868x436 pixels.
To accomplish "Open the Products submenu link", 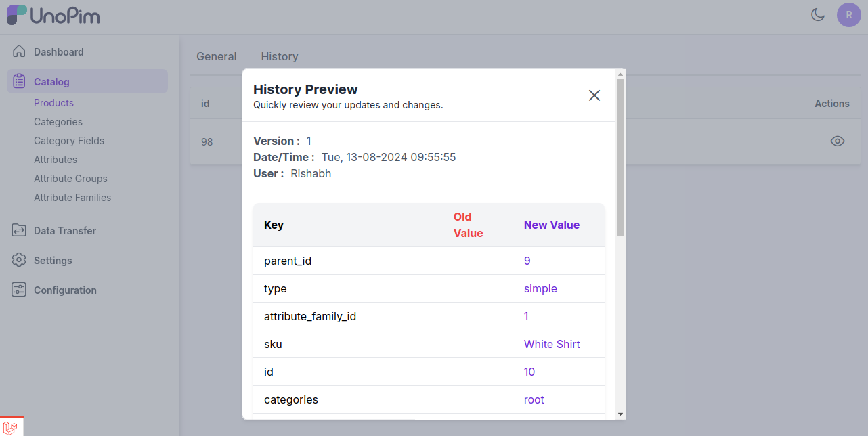I will 53,103.
